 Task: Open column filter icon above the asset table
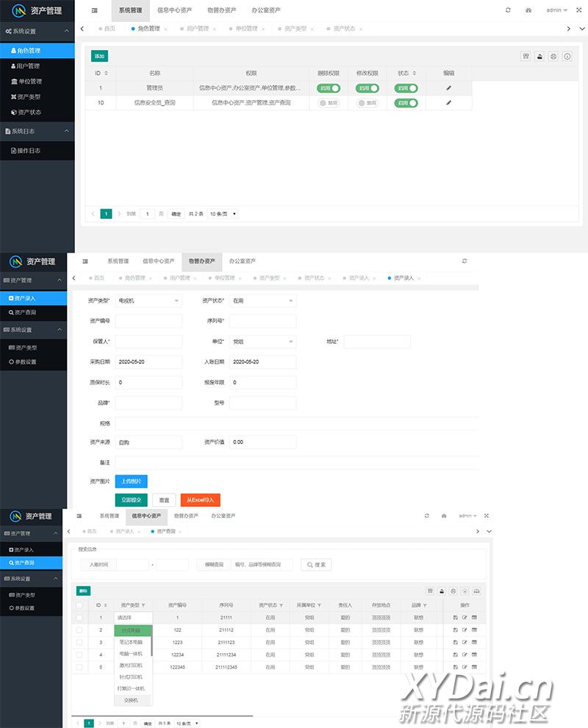tap(430, 591)
